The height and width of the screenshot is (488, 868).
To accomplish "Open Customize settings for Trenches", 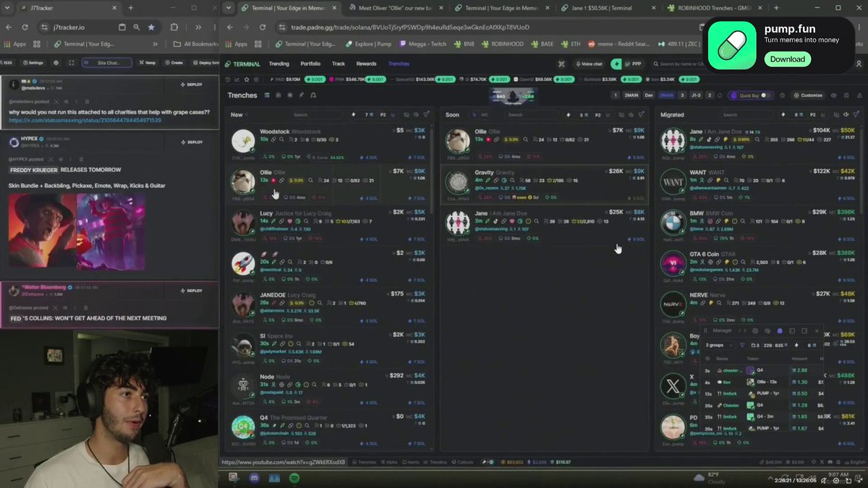I will point(808,95).
